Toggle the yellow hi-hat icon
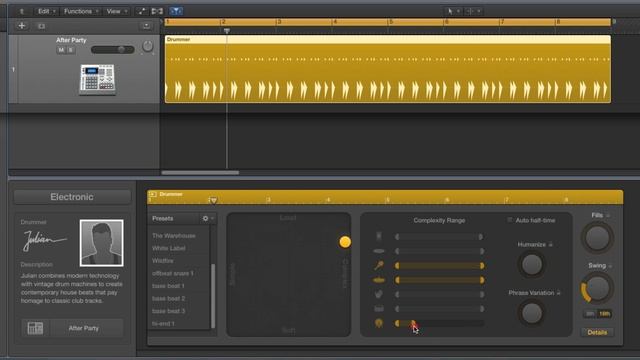 point(379,280)
